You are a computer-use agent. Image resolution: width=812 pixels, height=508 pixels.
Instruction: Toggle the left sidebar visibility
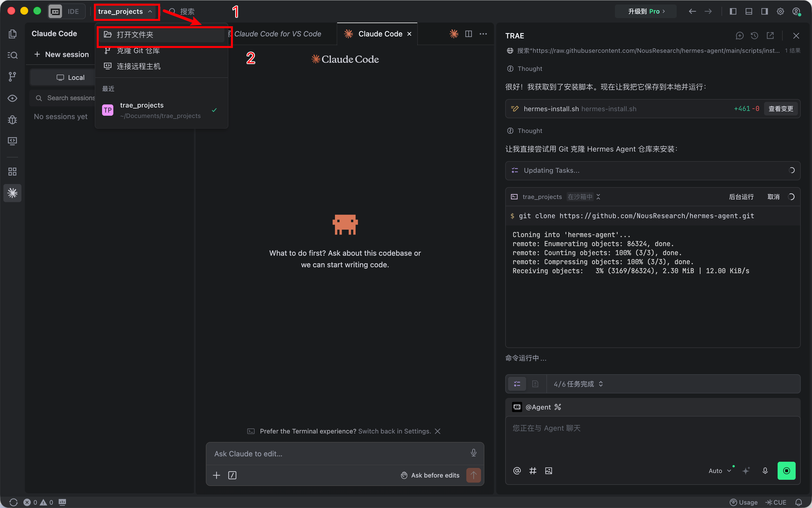click(733, 11)
